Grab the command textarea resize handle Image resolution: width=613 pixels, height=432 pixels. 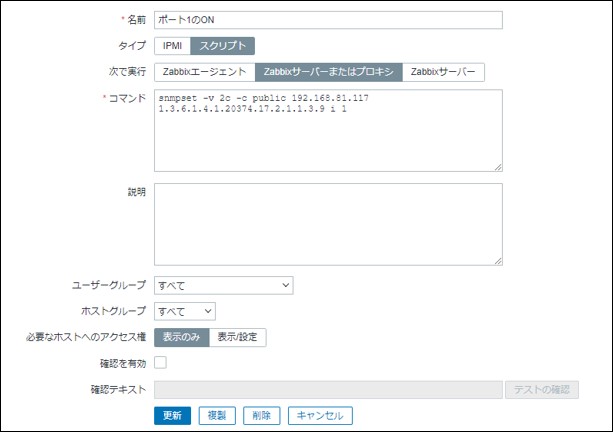pos(498,167)
